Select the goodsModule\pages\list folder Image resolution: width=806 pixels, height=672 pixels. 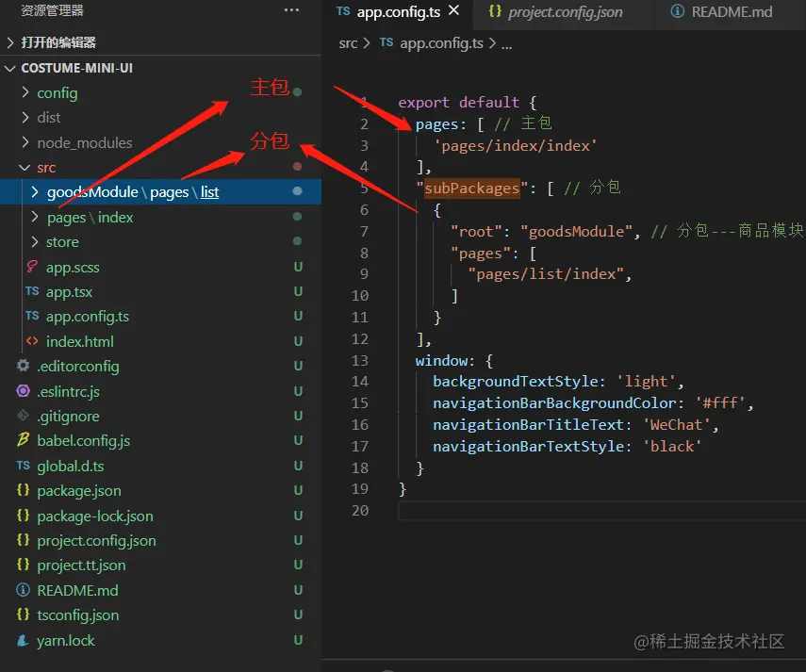[x=132, y=192]
